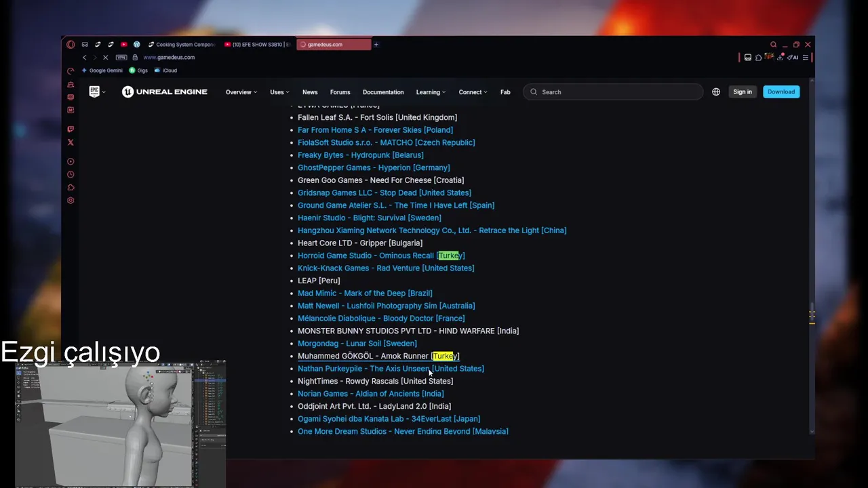Expand the Connect dropdown menu

[x=473, y=92]
